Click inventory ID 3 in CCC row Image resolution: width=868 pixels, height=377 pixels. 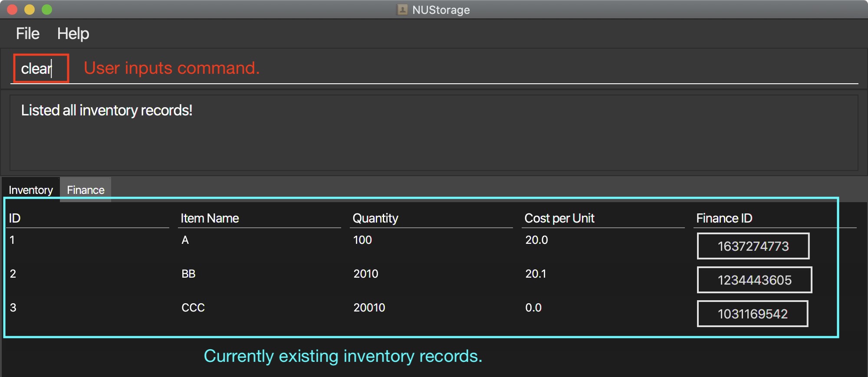pos(13,308)
